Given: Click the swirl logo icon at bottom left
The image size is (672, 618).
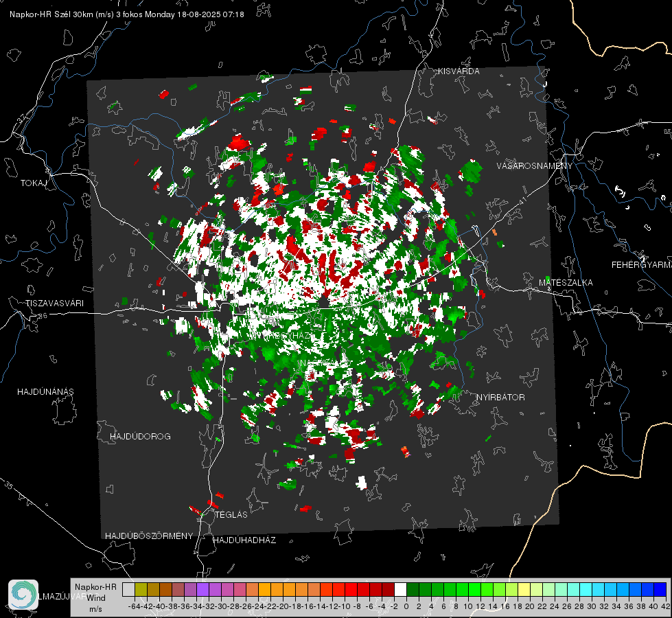Looking at the screenshot, I should coord(23,595).
